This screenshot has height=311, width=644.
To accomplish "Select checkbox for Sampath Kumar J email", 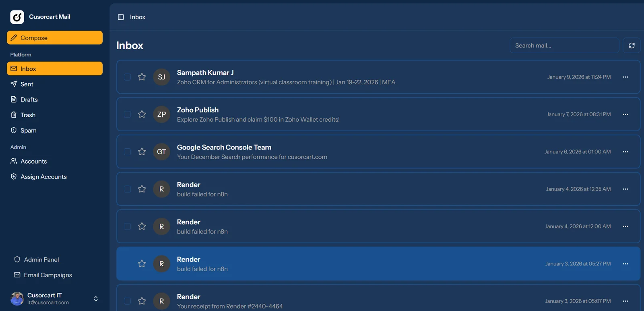I will click(127, 77).
